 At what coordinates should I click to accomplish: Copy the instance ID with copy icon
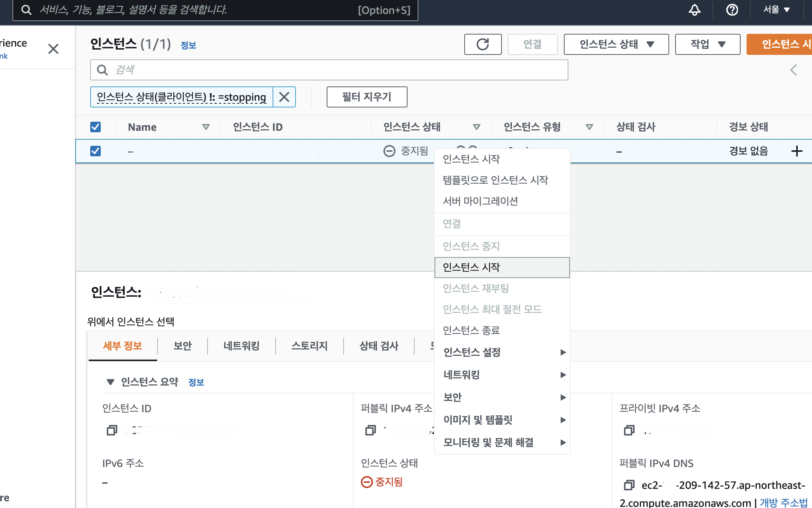pos(112,430)
